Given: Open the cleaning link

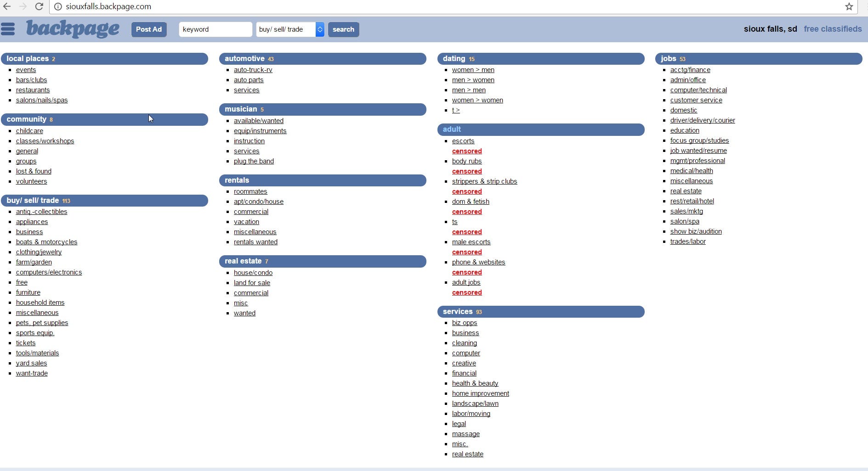Looking at the screenshot, I should (x=465, y=343).
